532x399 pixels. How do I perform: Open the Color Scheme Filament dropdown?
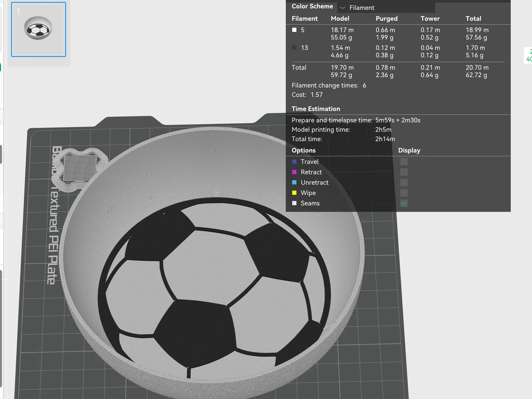[386, 8]
